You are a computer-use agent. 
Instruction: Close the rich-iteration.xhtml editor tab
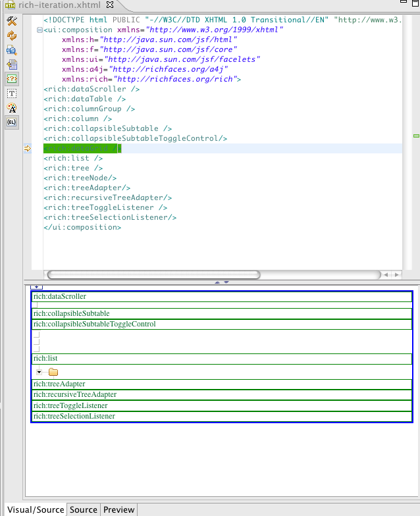110,5
